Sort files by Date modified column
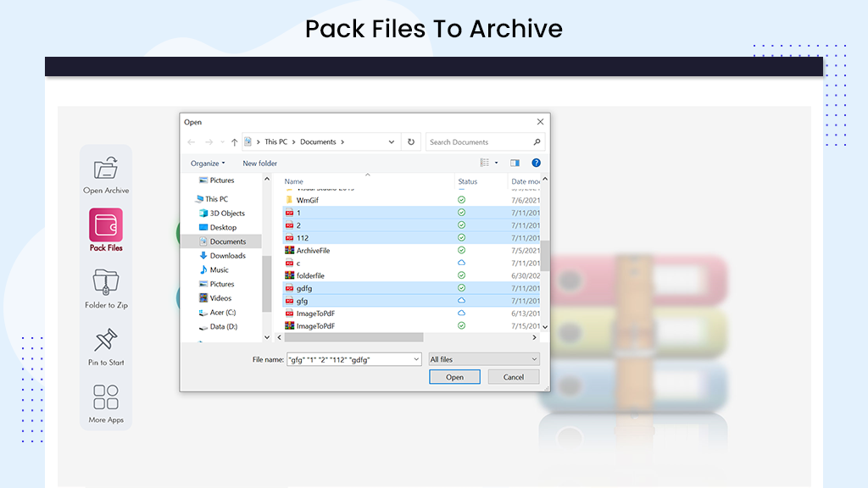Screen dimensions: 868x488 (525, 181)
